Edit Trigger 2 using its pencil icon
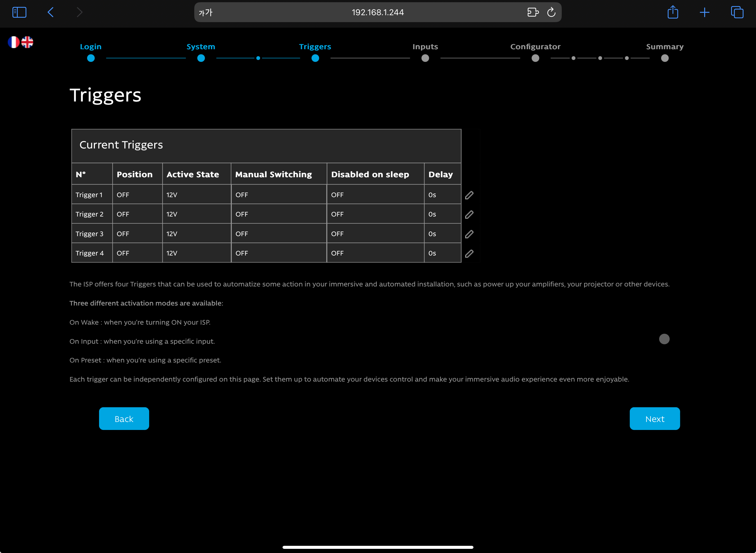The height and width of the screenshot is (553, 756). point(469,214)
